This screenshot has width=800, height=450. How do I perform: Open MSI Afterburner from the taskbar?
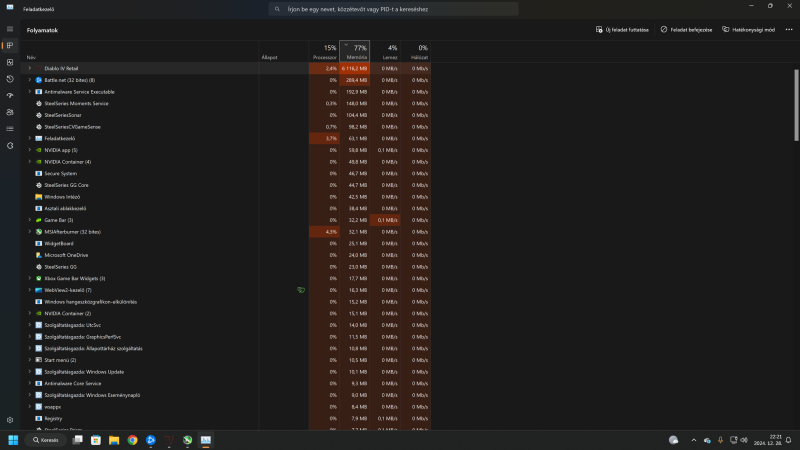[x=188, y=440]
